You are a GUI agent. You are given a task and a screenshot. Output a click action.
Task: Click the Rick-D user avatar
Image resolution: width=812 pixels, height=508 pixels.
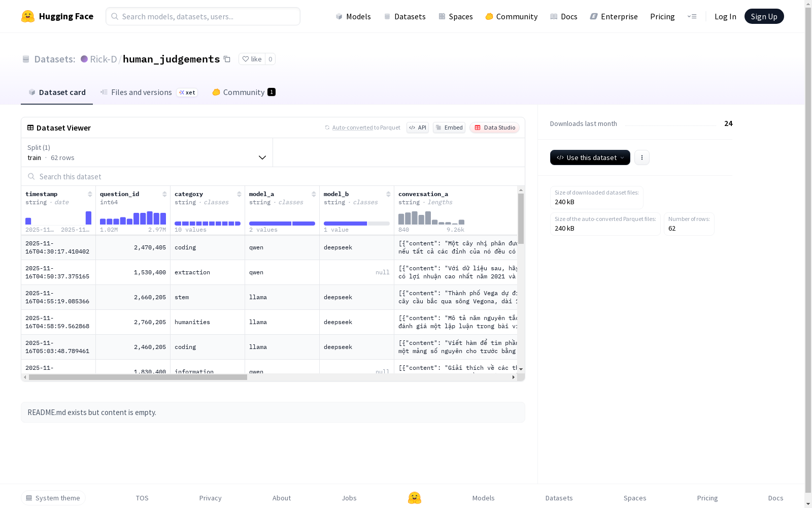pos(84,59)
